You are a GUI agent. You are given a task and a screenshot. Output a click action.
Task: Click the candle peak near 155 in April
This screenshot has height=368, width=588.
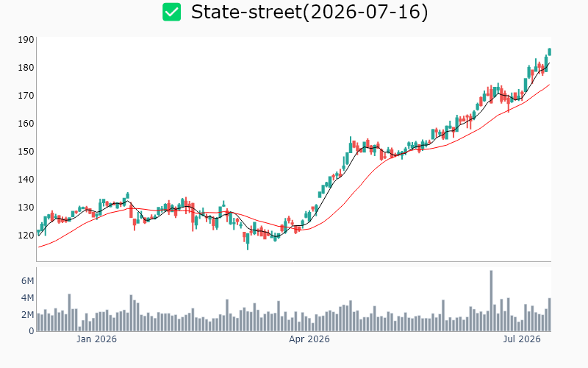click(351, 144)
